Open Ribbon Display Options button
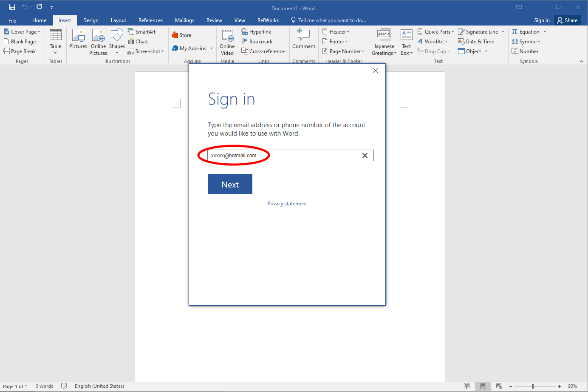The image size is (588, 392). tap(519, 7)
